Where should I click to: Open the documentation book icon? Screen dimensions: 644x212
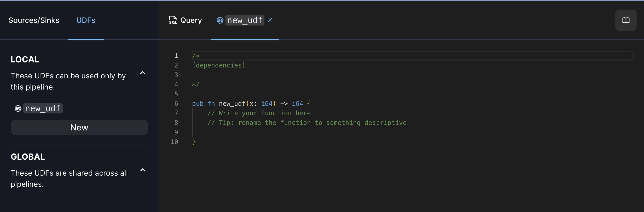point(626,20)
